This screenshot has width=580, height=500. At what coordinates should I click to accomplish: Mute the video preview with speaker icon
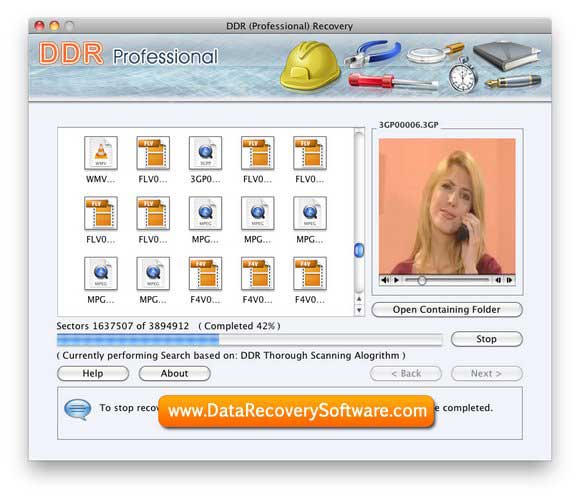point(385,280)
